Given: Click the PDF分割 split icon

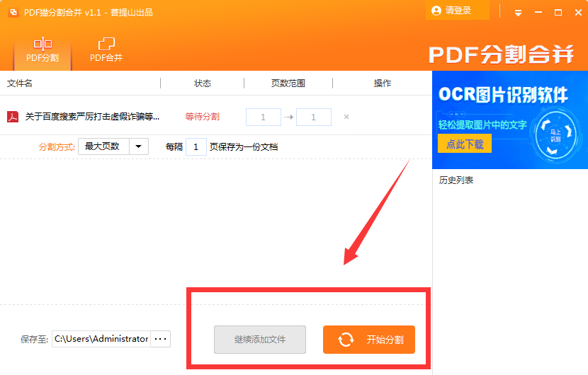Looking at the screenshot, I should click(x=43, y=44).
